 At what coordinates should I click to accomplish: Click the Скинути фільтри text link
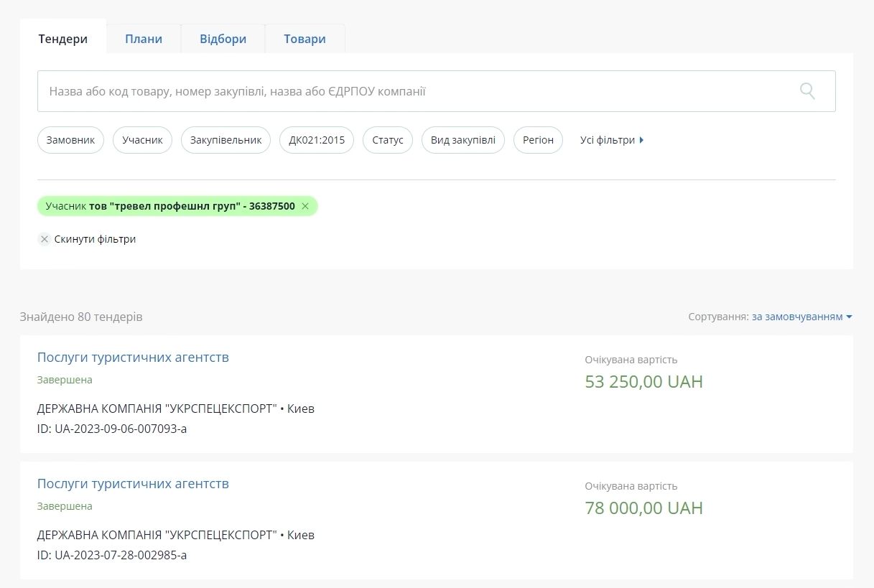95,239
